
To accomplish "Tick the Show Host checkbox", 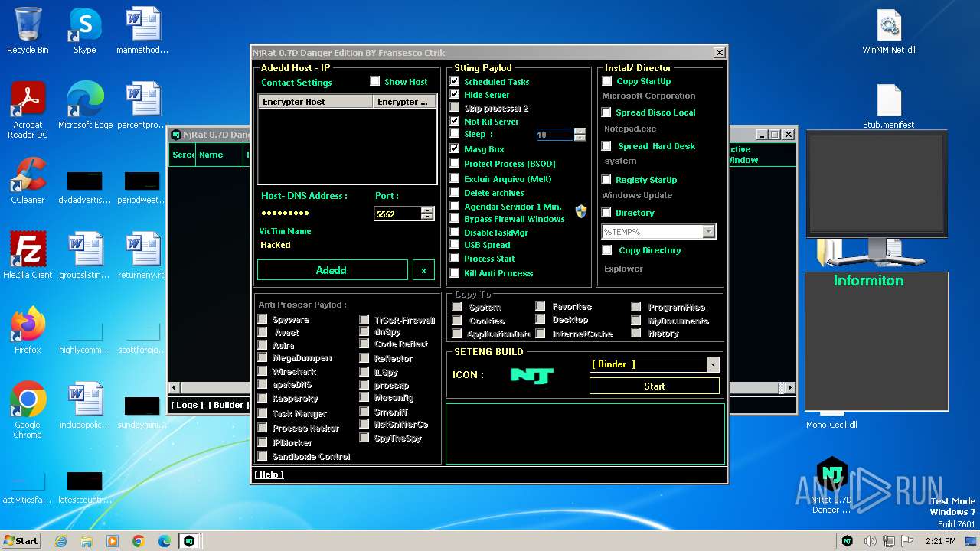I will point(375,81).
